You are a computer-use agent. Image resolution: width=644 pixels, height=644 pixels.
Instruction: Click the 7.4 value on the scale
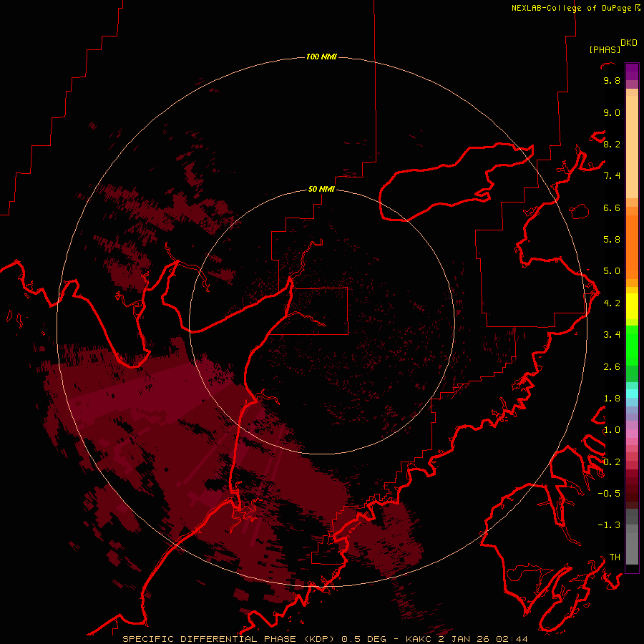point(612,176)
